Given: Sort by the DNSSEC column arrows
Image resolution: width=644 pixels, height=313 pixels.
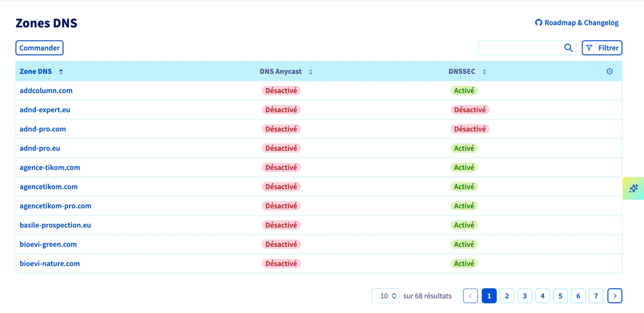Looking at the screenshot, I should pos(484,72).
